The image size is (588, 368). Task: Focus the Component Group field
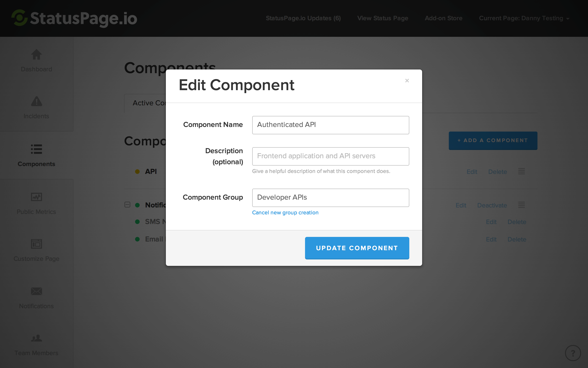click(331, 198)
